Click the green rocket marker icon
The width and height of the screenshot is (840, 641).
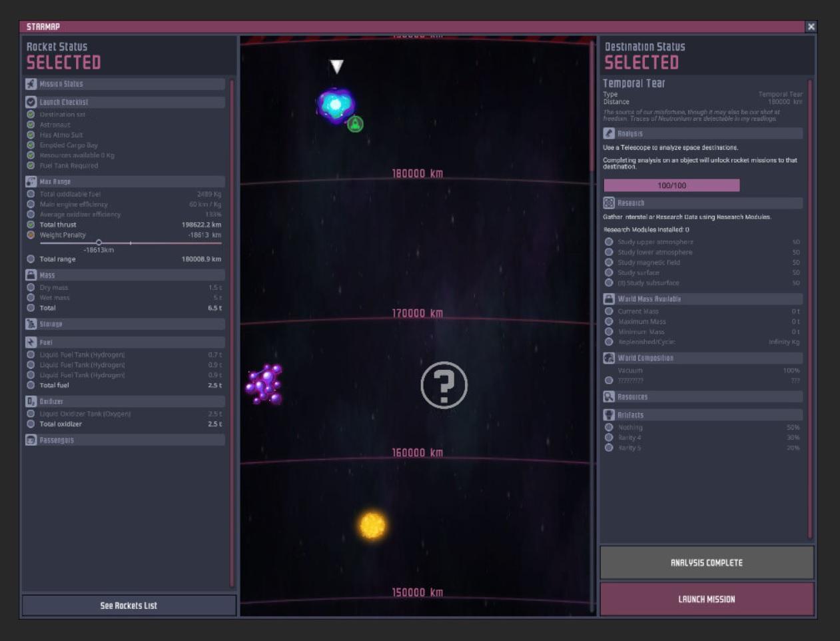click(355, 124)
